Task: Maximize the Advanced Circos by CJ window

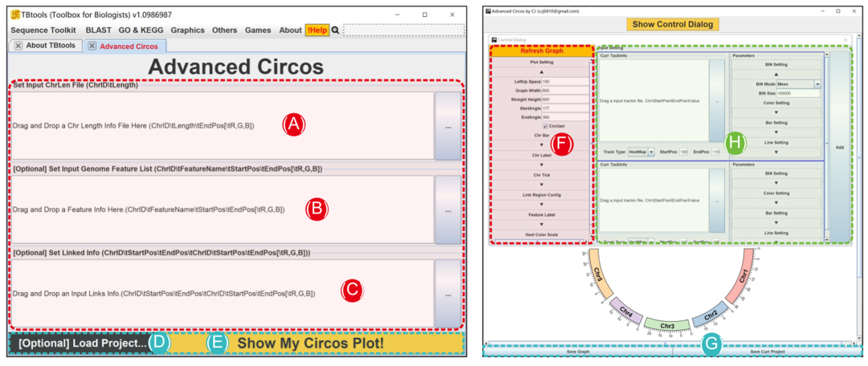Action: click(837, 10)
